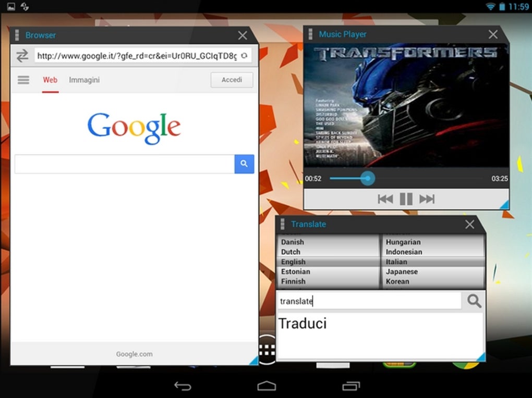Select Danish as source language
Viewport: 532px width, 398px height.
tap(293, 242)
